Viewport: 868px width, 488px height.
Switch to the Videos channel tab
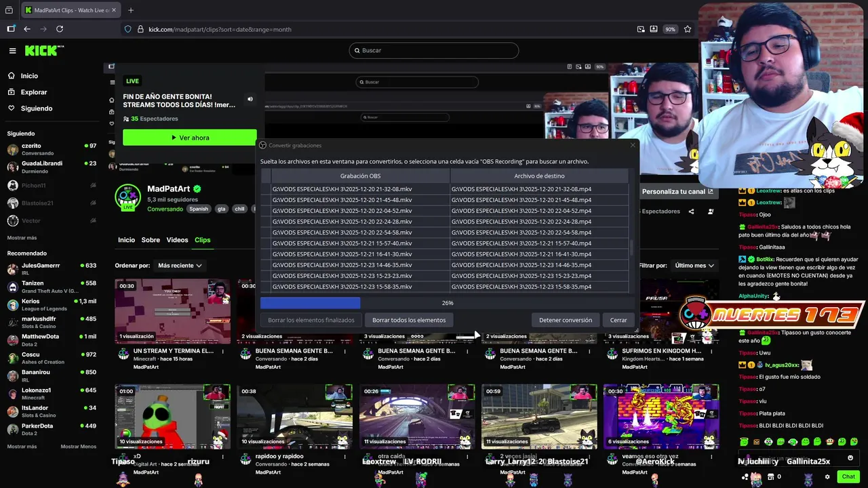pos(177,240)
